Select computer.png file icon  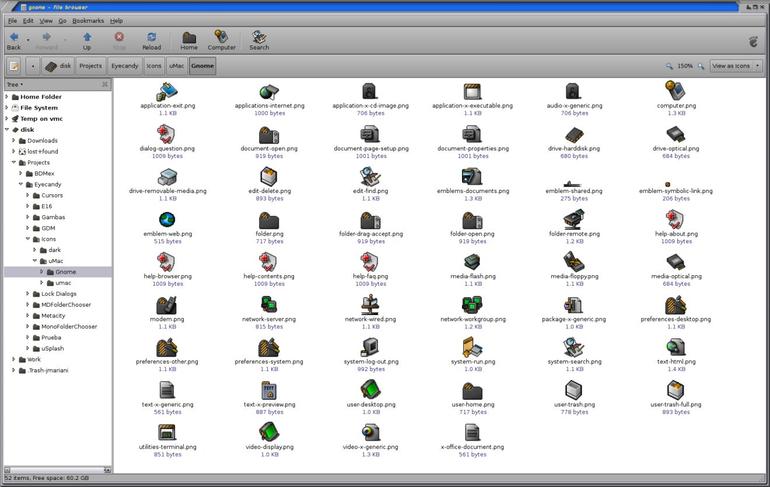676,91
